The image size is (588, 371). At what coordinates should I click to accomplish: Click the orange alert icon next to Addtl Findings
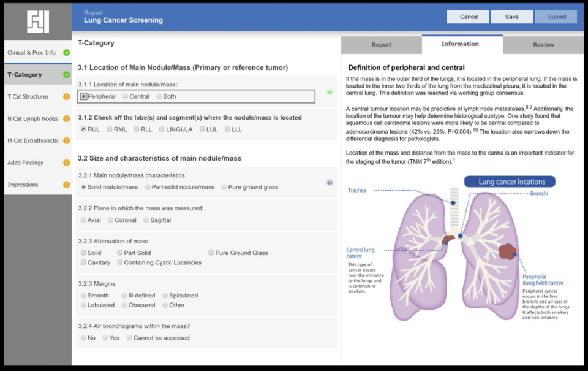(x=67, y=163)
